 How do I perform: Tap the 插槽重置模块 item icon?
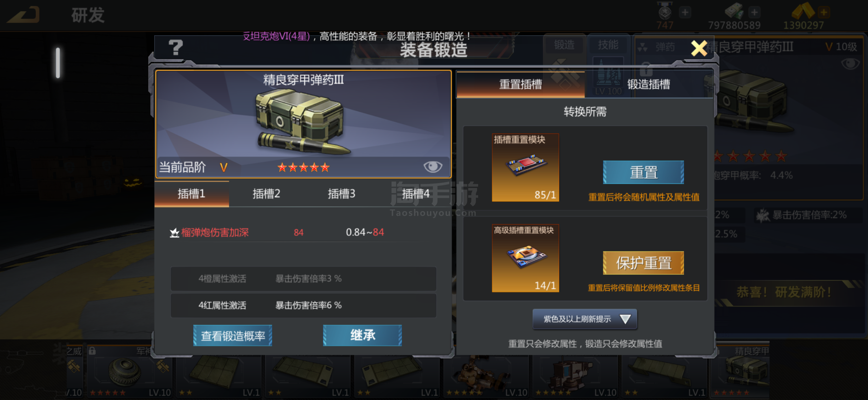point(525,167)
